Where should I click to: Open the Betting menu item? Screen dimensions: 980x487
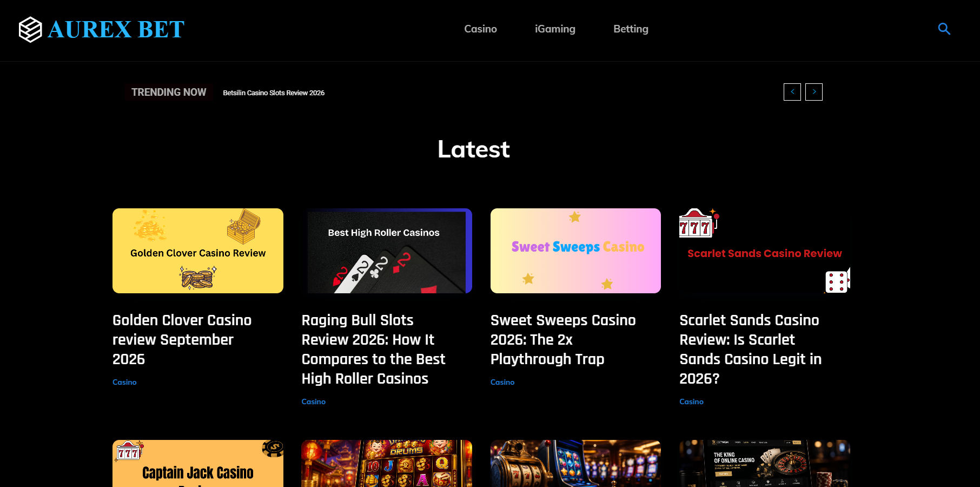click(631, 29)
